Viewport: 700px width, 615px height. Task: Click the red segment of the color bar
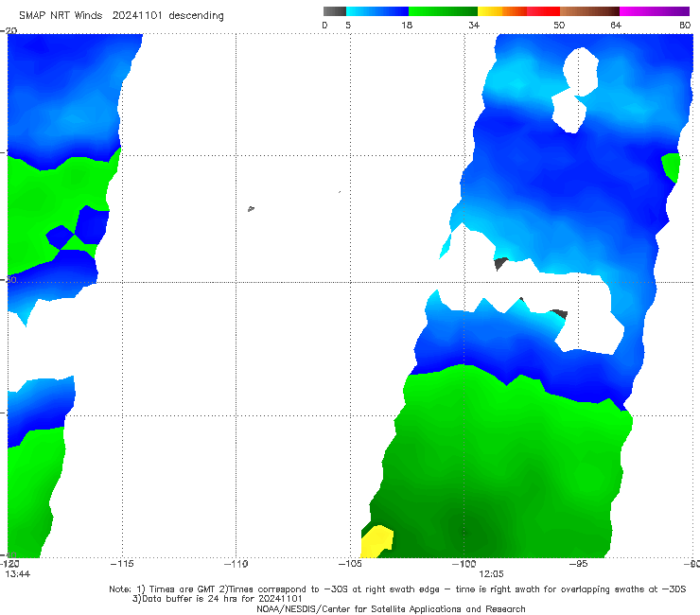click(x=543, y=11)
